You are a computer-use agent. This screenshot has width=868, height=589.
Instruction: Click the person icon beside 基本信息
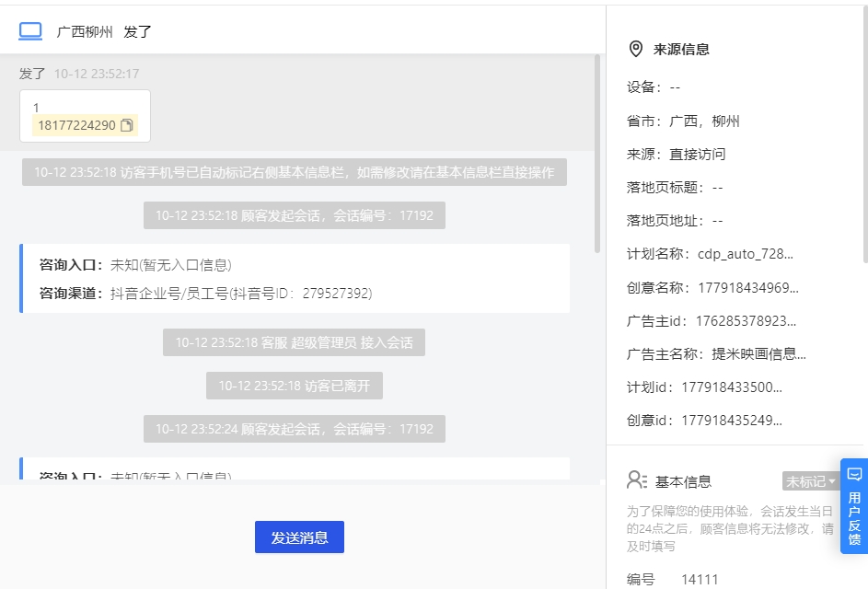[x=637, y=480]
